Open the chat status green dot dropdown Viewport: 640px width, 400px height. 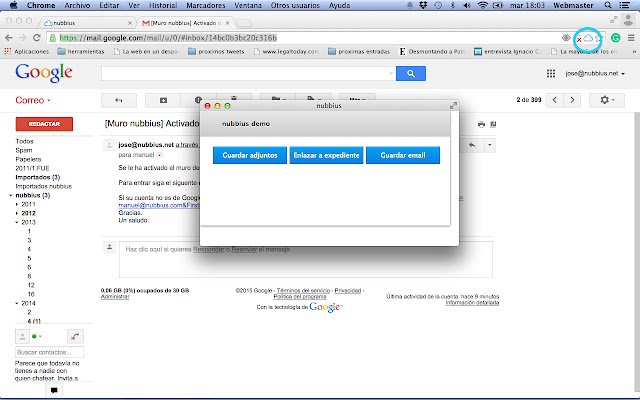[x=37, y=336]
